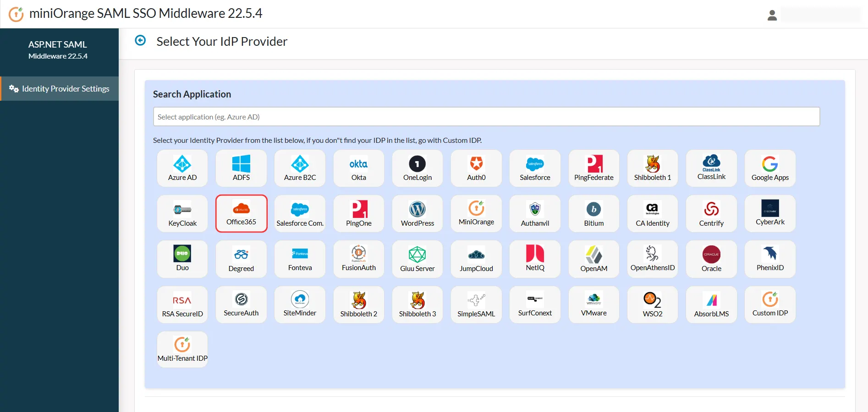Select the Duo provider tile
This screenshot has height=412, width=868.
(182, 259)
